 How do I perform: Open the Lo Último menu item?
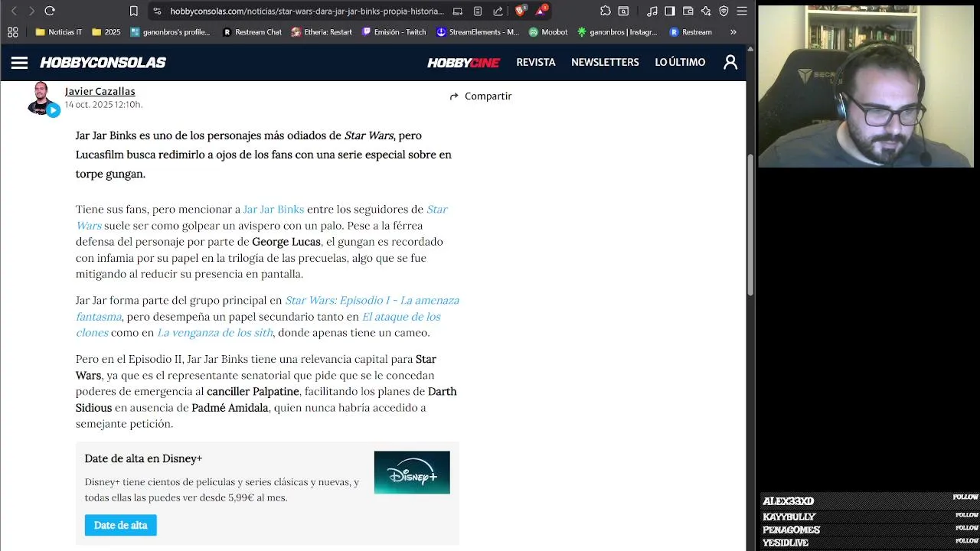(680, 63)
